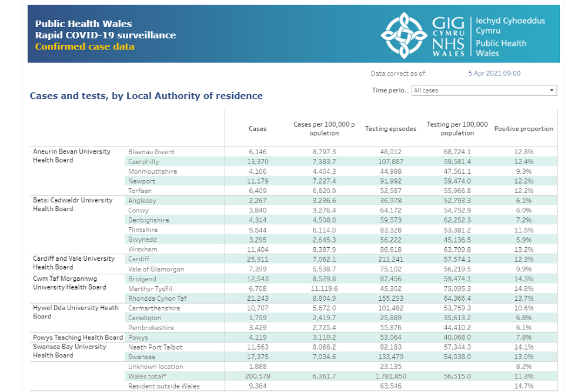Click the 155,293 testing episodes value
The height and width of the screenshot is (392, 588).
coord(391,299)
